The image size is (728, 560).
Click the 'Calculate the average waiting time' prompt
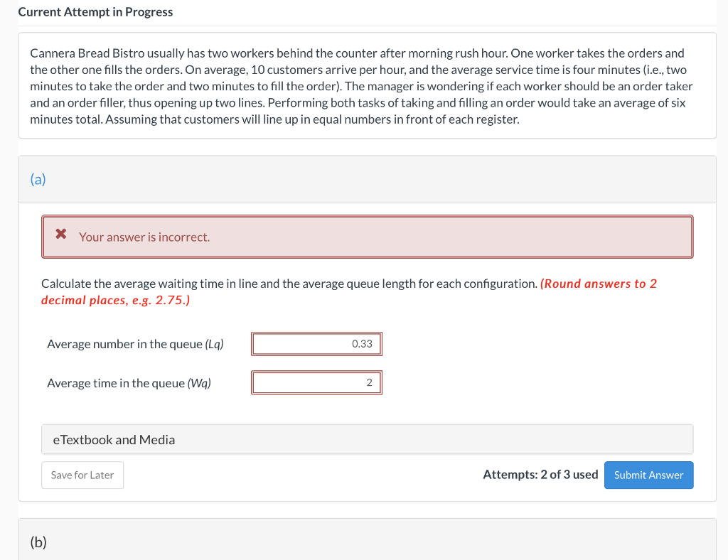pyautogui.click(x=289, y=284)
